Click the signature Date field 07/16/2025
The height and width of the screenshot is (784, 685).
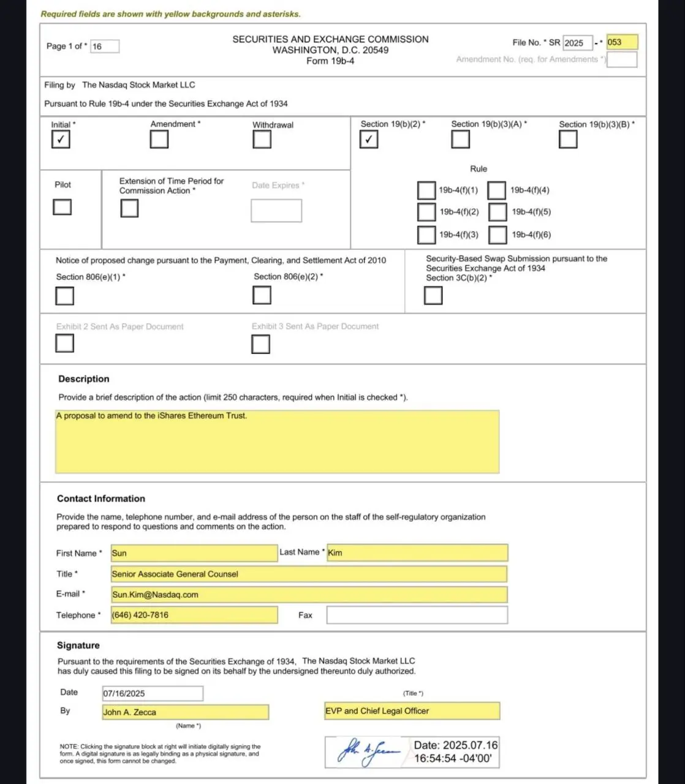[153, 693]
